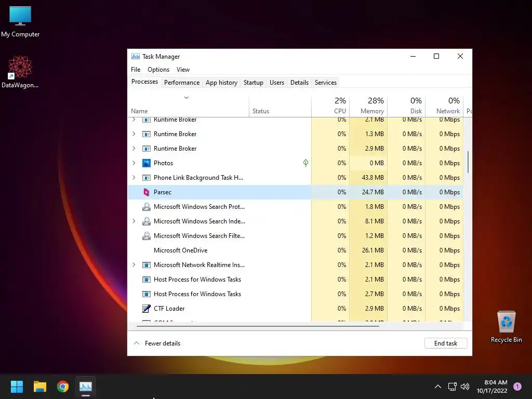Sort by the Status column header

(280, 106)
